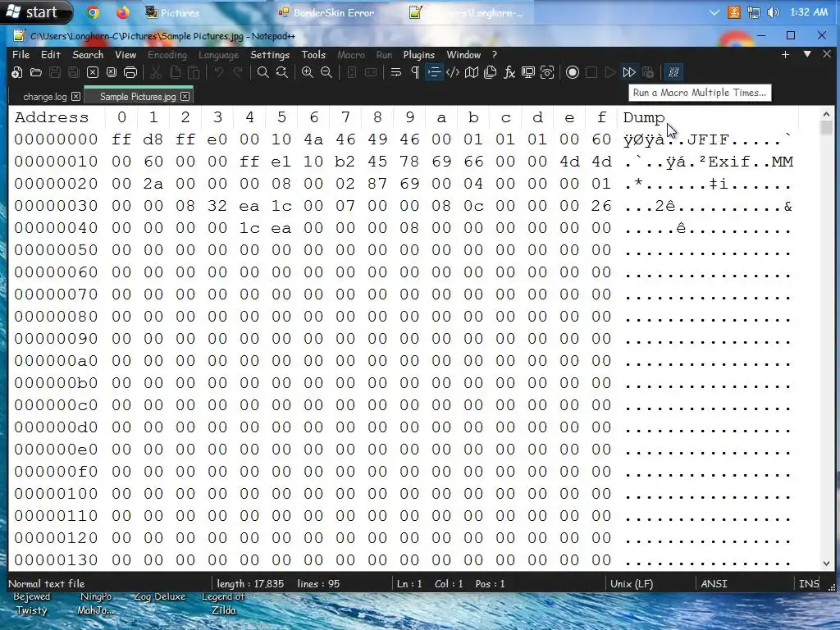This screenshot has width=840, height=630.
Task: Toggle the HEX-Editor view plugin icon
Action: pos(673,72)
